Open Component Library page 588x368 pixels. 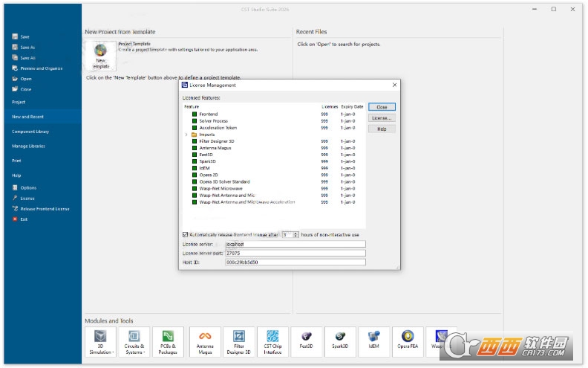[30, 132]
